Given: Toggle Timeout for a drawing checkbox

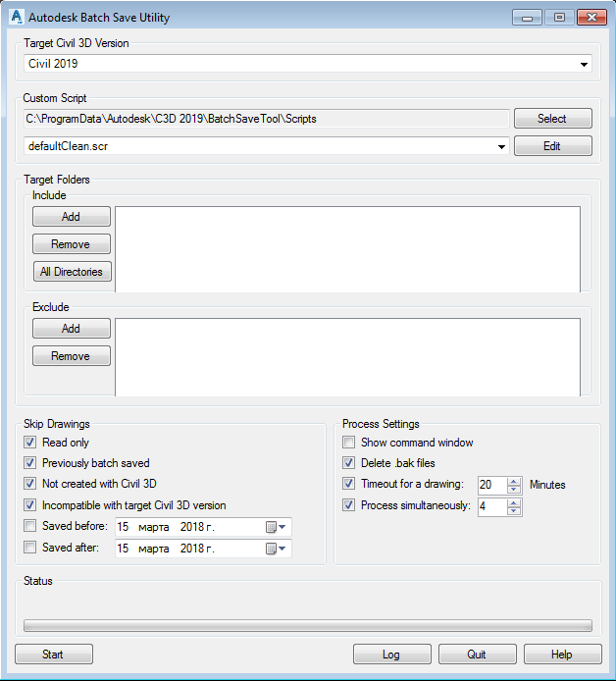Looking at the screenshot, I should [x=348, y=483].
